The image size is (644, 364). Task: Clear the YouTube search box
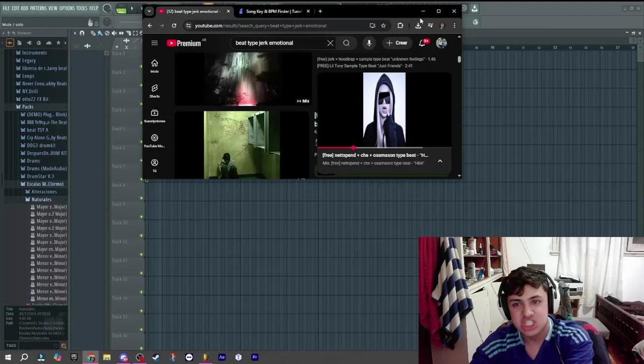coord(330,43)
